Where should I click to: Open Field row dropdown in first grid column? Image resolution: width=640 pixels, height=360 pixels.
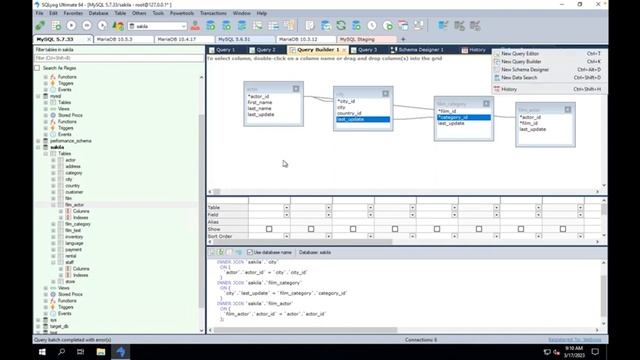coord(287,215)
